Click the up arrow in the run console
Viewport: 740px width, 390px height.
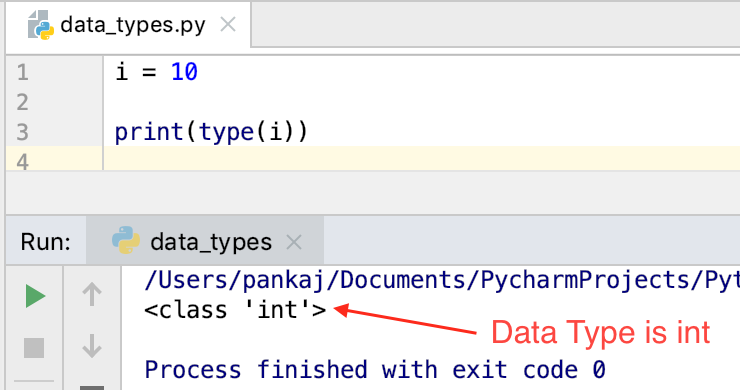92,294
